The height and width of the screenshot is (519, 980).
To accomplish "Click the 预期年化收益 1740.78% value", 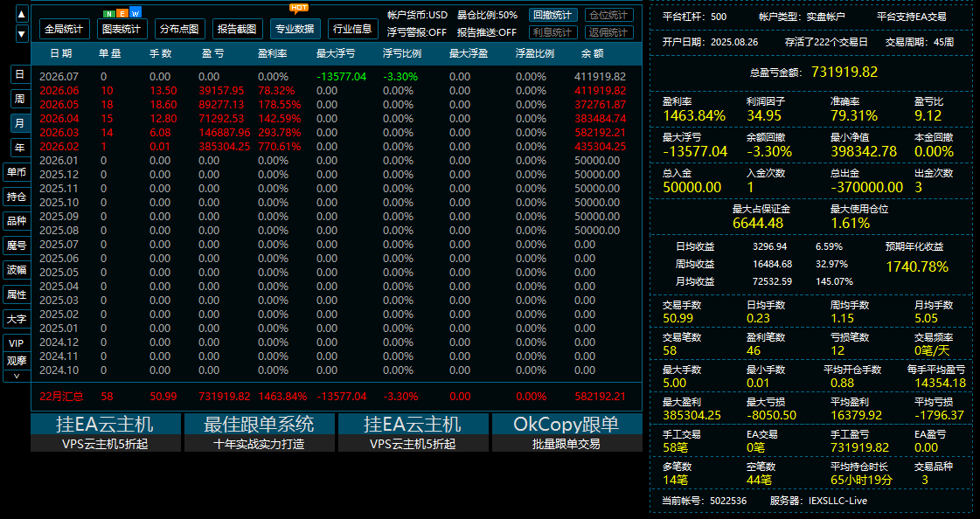I will (x=918, y=266).
